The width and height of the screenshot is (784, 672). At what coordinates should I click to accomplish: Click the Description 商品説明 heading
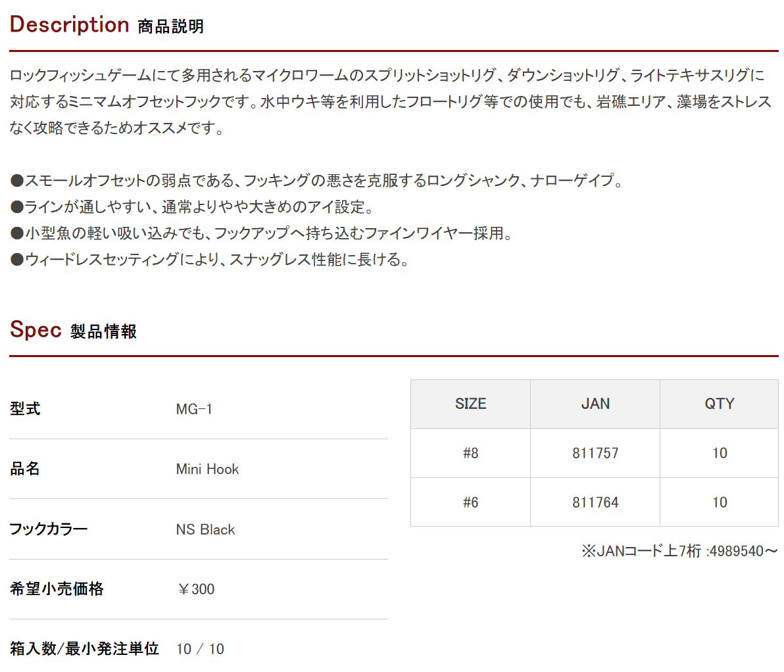[107, 24]
